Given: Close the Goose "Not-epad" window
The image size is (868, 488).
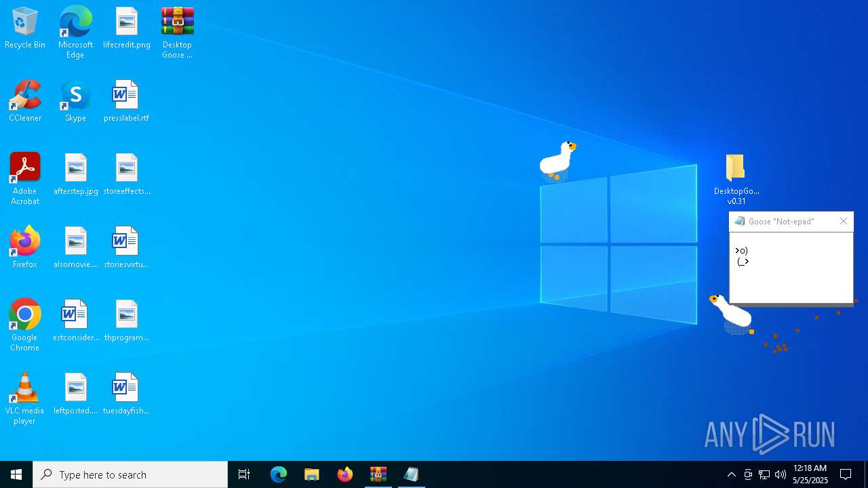Looking at the screenshot, I should (843, 222).
